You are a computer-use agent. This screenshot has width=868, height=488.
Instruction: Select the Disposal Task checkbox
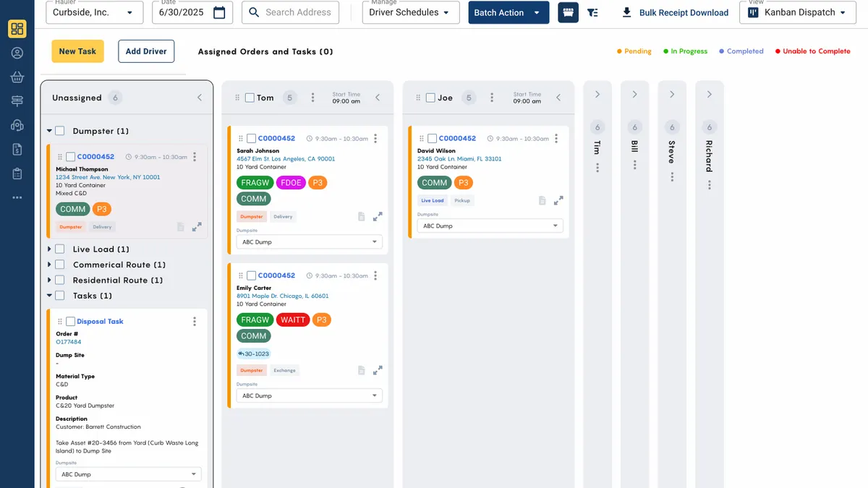pos(70,322)
